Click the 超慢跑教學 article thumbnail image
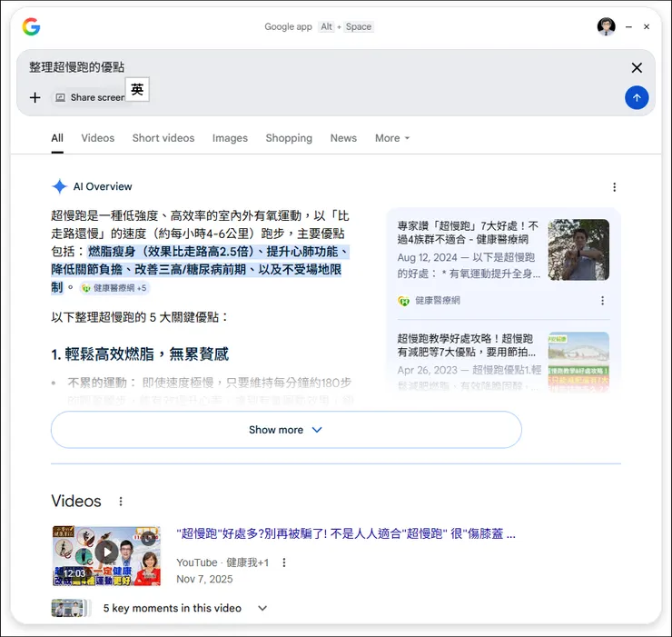Image resolution: width=672 pixels, height=637 pixels. (x=578, y=362)
